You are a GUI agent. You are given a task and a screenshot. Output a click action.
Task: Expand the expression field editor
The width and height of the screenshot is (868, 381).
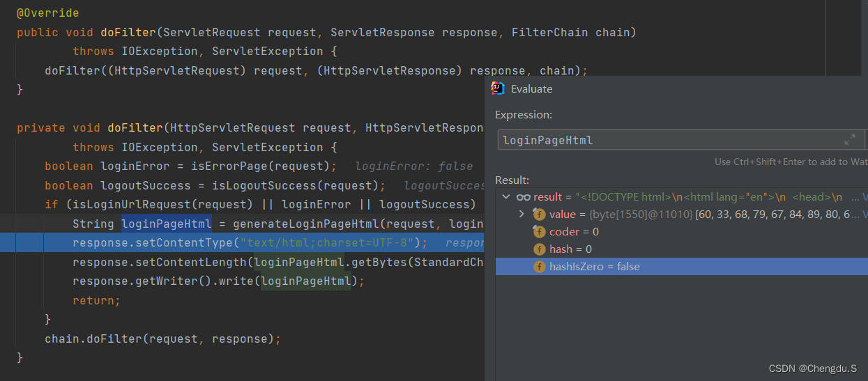[849, 140]
